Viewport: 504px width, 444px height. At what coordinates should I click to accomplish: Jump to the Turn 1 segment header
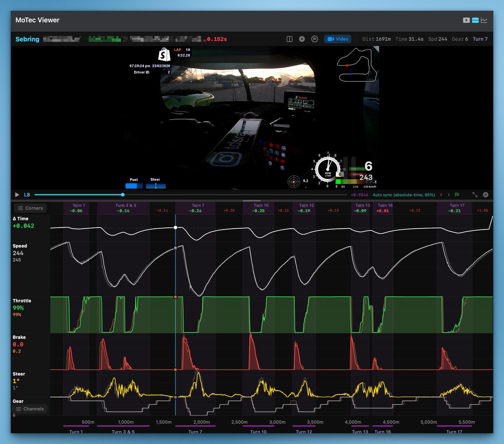76,208
